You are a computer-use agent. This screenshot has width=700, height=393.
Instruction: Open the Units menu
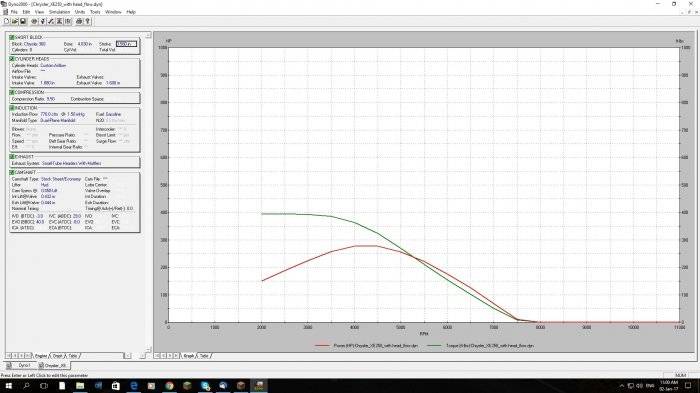coord(79,12)
